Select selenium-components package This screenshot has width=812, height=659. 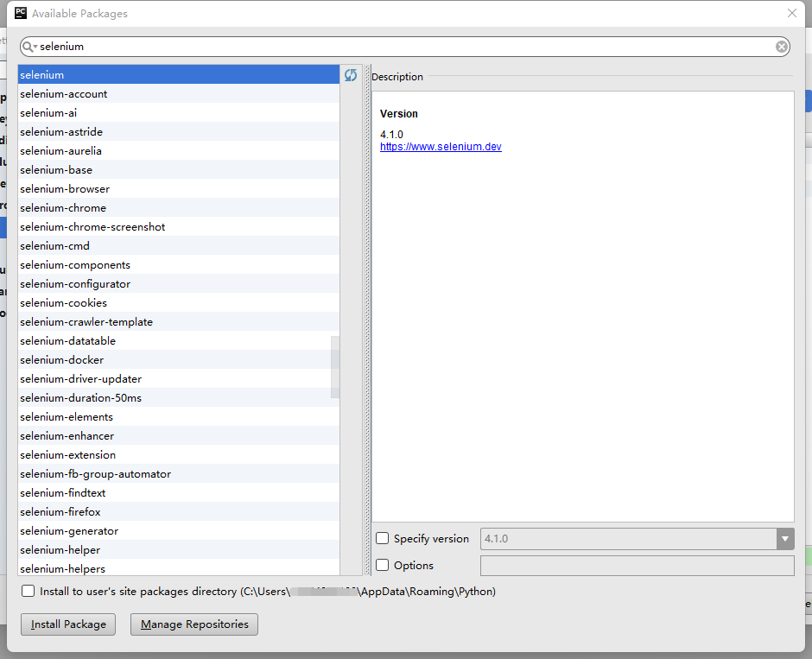(x=179, y=264)
